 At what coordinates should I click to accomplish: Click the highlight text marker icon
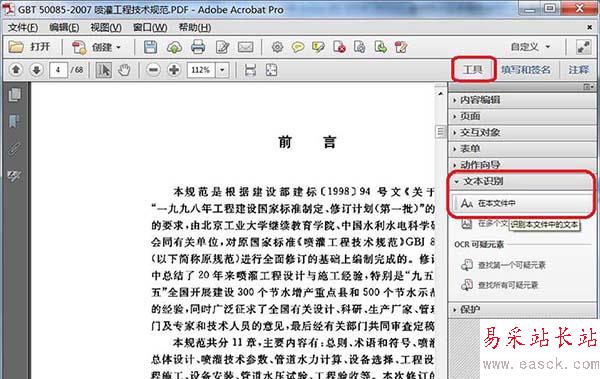(x=318, y=47)
